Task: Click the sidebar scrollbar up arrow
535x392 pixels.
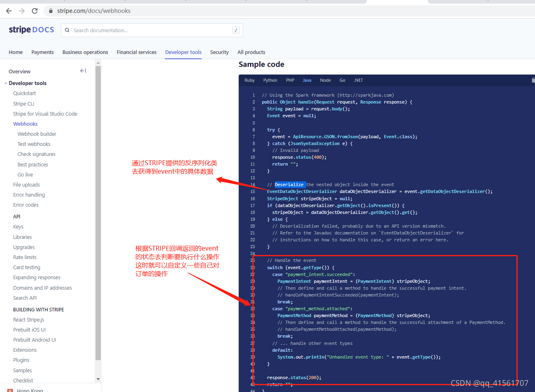Action: click(x=98, y=63)
